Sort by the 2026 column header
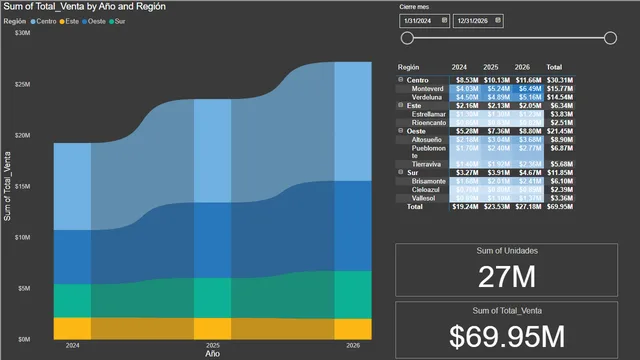 pos(522,67)
